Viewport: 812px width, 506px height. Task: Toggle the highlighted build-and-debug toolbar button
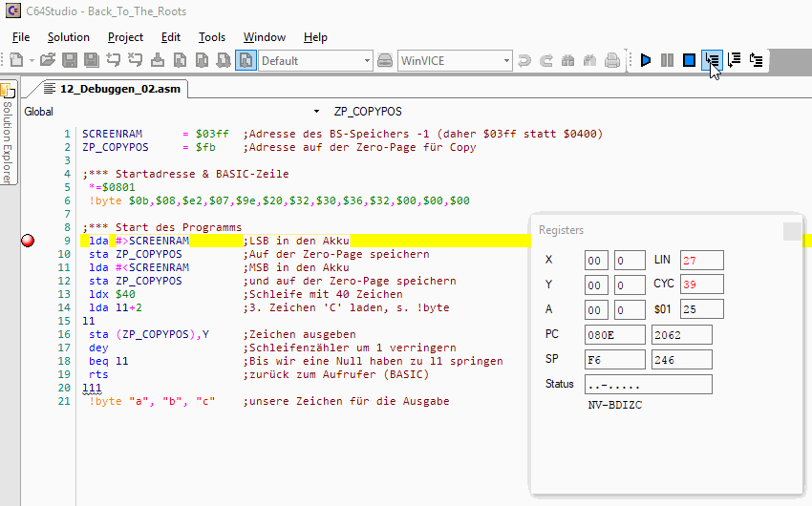tap(246, 60)
